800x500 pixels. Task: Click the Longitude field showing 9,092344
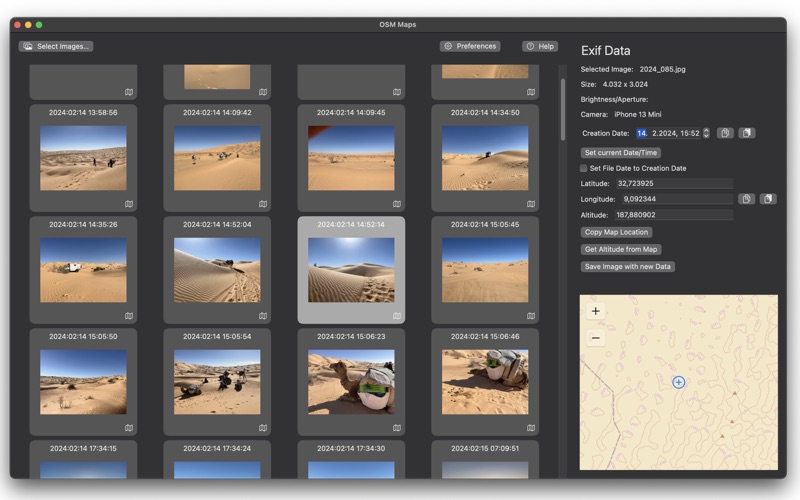click(677, 199)
